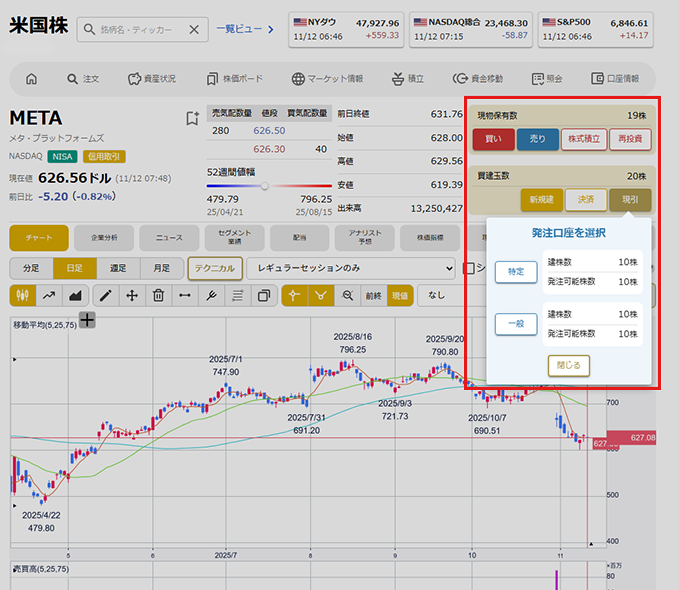Image resolution: width=680 pixels, height=590 pixels.
Task: Click the 52-week range slider marker
Action: (264, 185)
